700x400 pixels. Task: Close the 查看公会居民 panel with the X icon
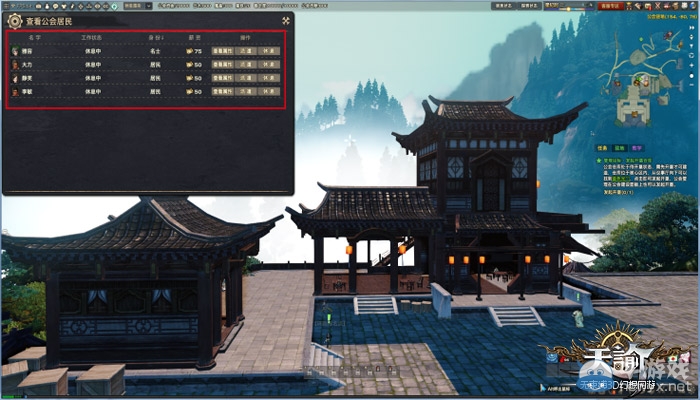coord(286,21)
